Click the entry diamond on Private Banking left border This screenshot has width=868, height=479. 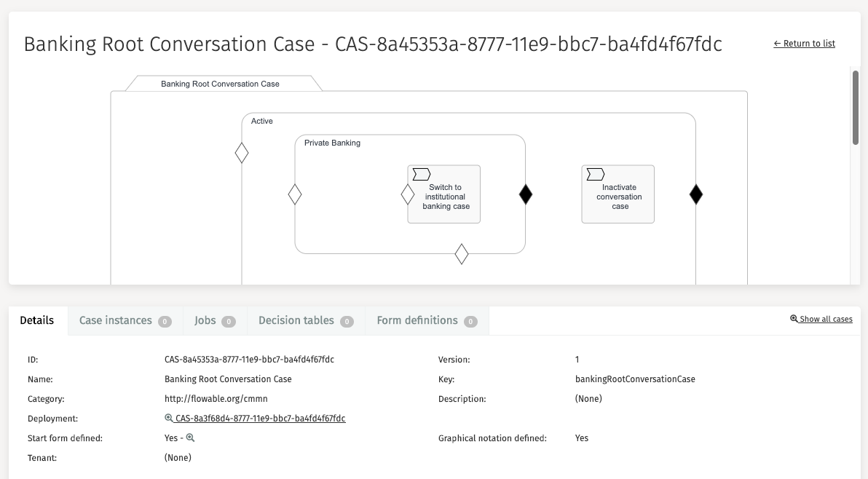tap(295, 194)
